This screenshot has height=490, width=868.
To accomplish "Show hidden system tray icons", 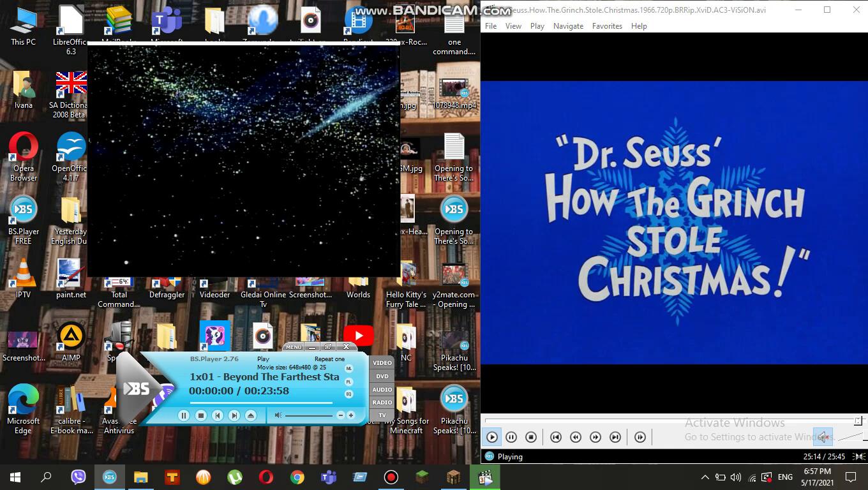I will (705, 477).
